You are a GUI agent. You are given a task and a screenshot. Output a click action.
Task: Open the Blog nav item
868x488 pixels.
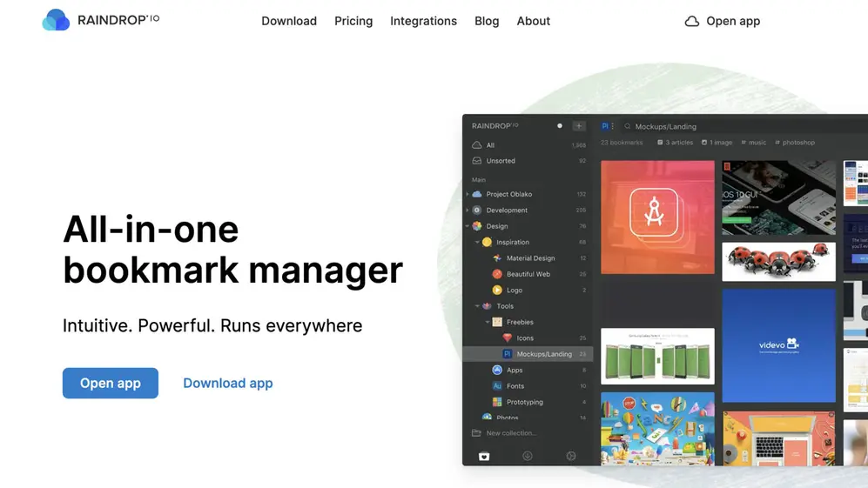click(x=487, y=21)
